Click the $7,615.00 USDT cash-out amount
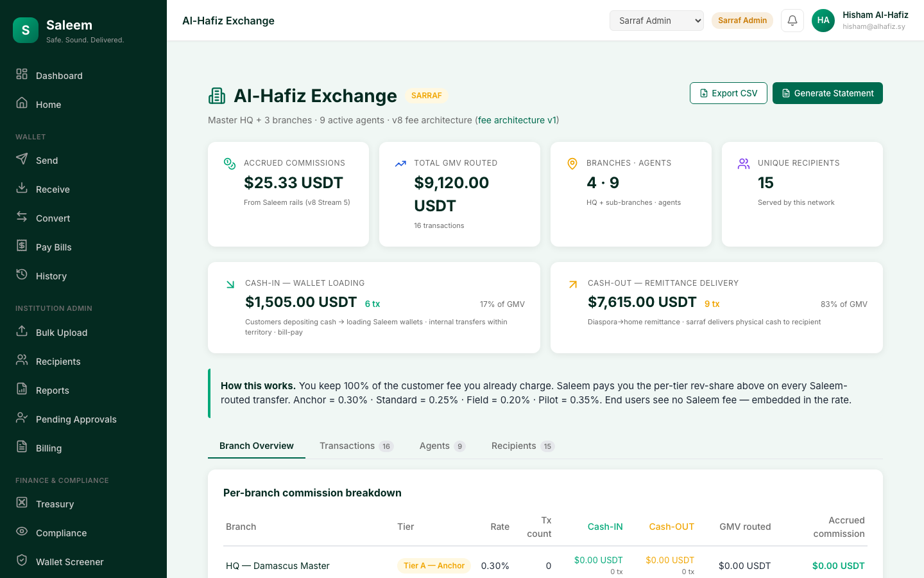This screenshot has width=924, height=578. pos(642,302)
